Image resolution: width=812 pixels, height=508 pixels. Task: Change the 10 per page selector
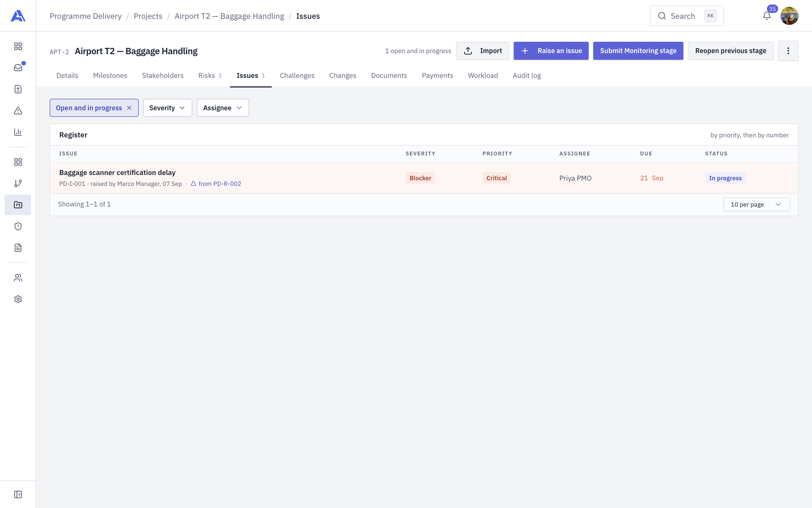point(756,204)
